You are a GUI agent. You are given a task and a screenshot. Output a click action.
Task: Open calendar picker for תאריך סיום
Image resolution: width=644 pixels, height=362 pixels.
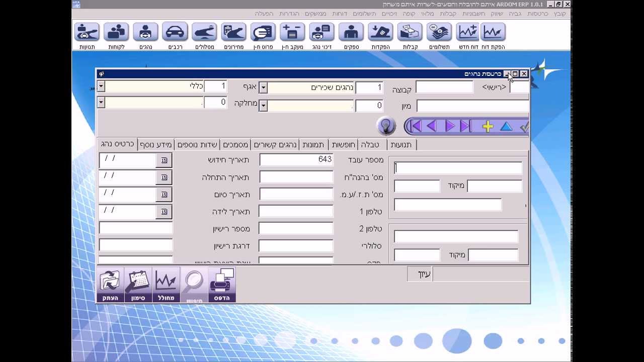[x=164, y=195]
